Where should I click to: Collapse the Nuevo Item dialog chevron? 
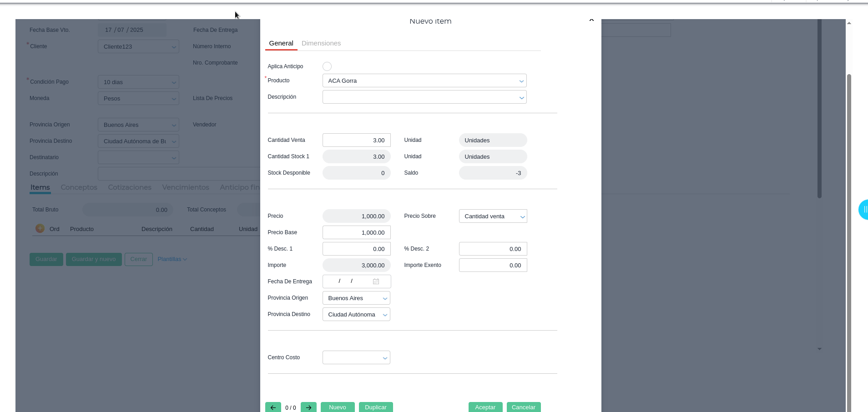tap(591, 21)
